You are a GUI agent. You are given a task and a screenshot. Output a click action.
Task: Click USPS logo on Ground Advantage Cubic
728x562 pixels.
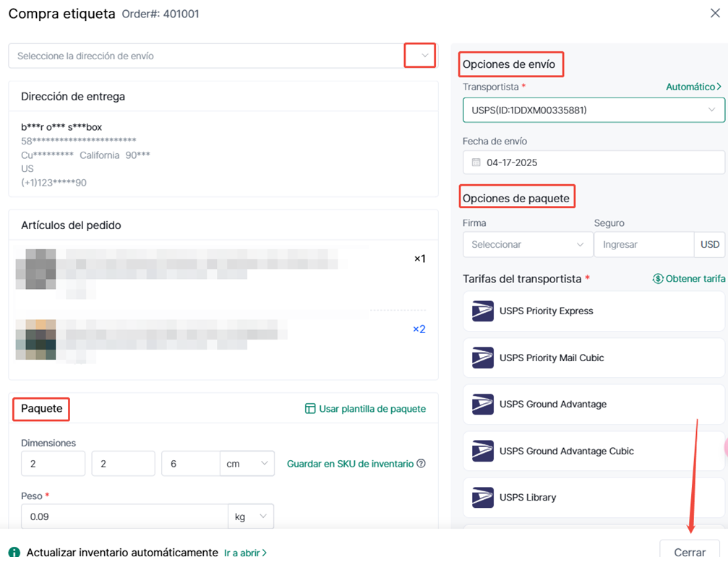click(x=483, y=451)
